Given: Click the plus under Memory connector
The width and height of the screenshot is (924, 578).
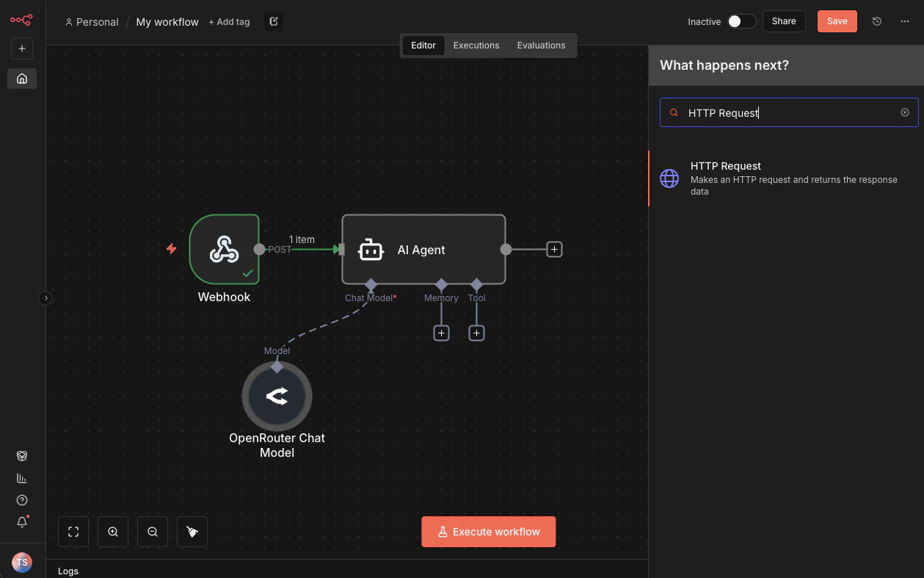Looking at the screenshot, I should tap(441, 333).
